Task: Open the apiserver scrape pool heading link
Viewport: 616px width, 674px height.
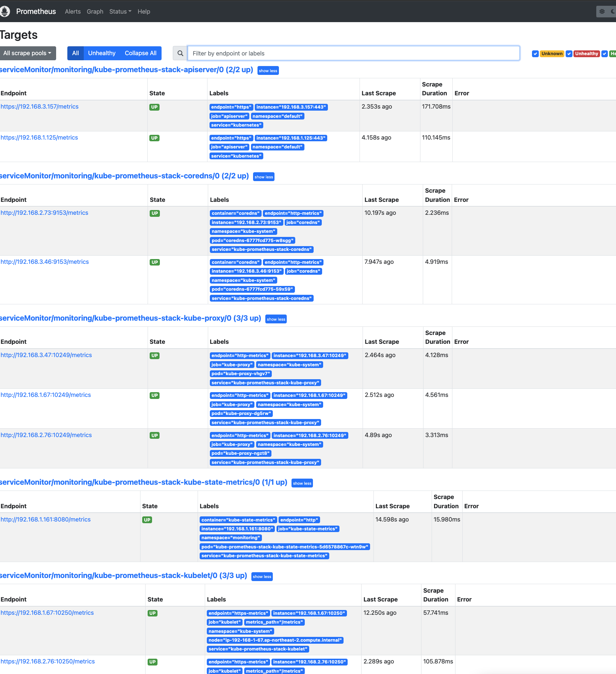Action: point(127,69)
